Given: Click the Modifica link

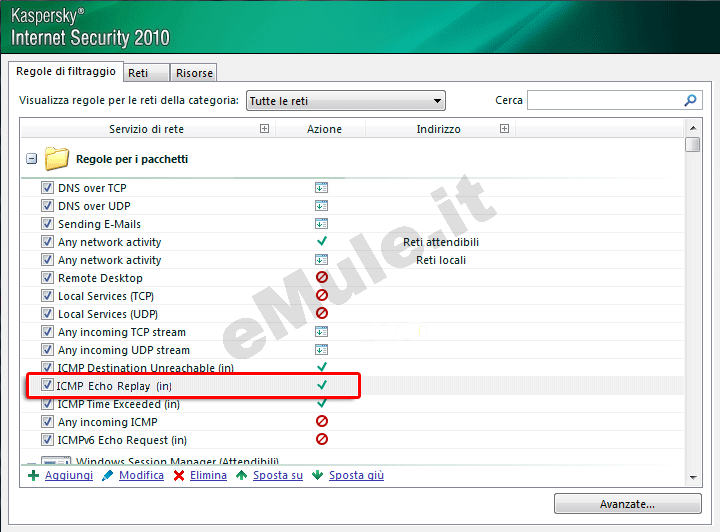Looking at the screenshot, I should click(141, 476).
